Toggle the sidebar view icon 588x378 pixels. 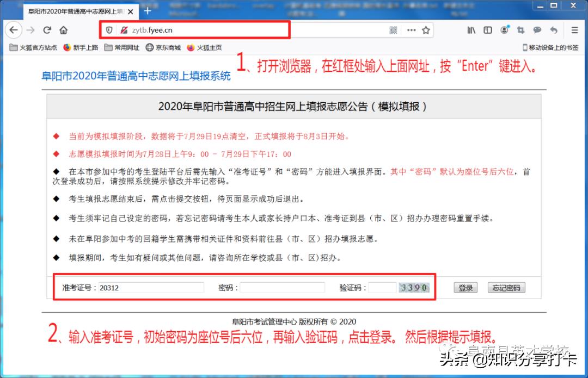(x=488, y=30)
